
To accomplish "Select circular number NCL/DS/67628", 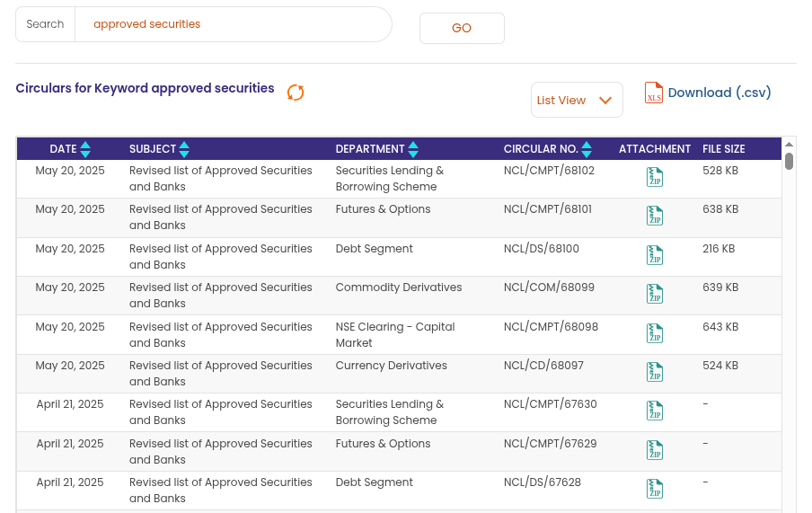I will (543, 482).
